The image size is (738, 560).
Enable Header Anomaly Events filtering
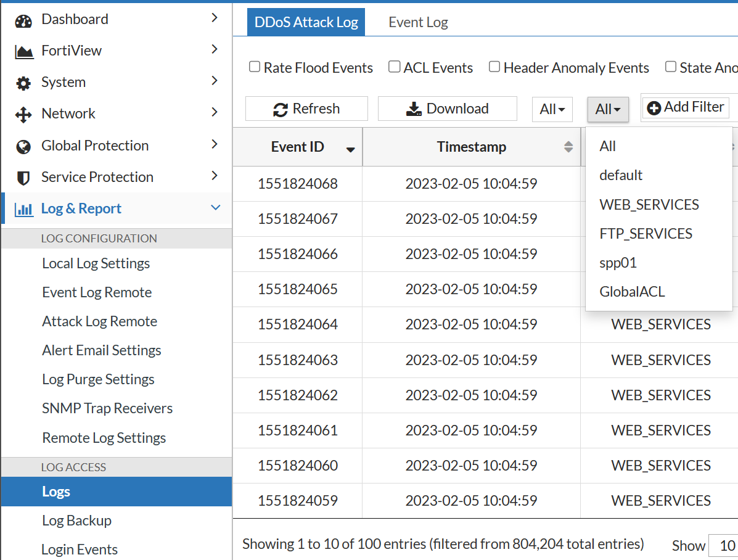(494, 66)
